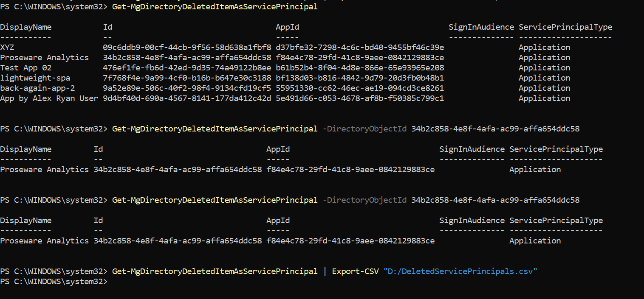Image resolution: width=644 pixels, height=299 pixels.
Task: Click the Id starting with 9a52e89e
Action: click(187, 88)
